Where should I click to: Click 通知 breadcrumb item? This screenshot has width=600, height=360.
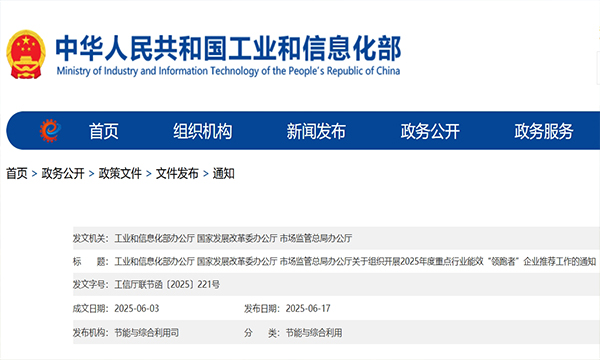(223, 173)
